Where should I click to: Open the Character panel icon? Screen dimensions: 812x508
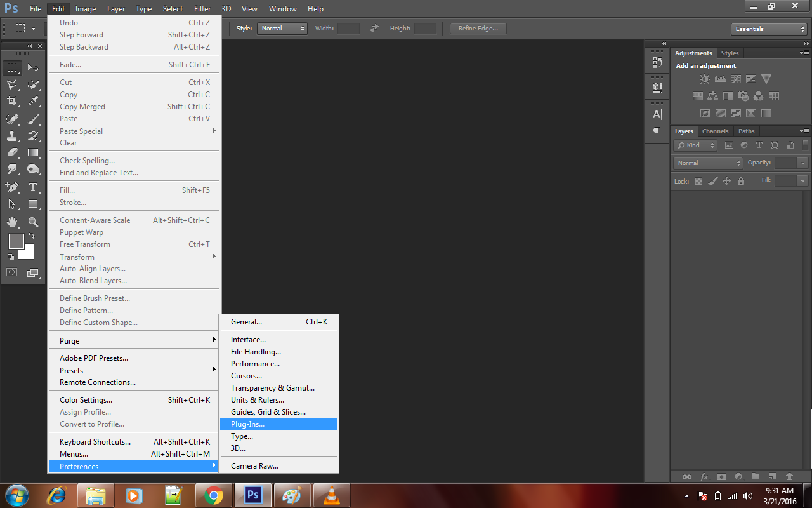pos(657,114)
